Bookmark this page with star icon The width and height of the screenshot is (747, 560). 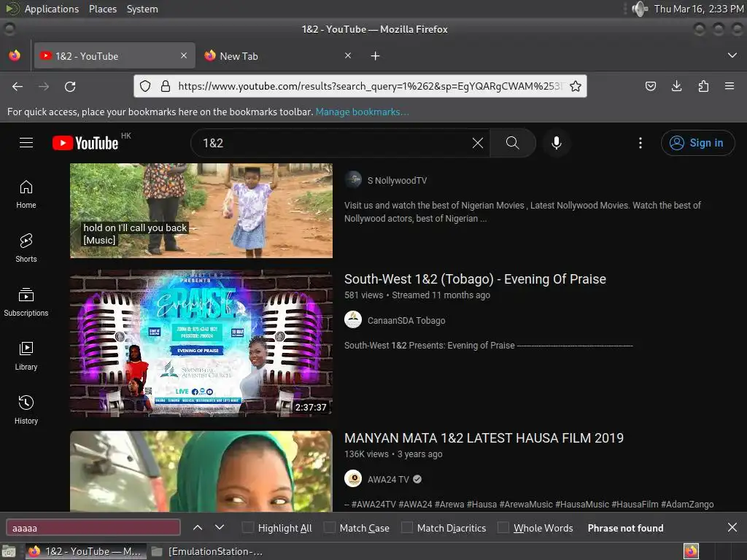576,86
